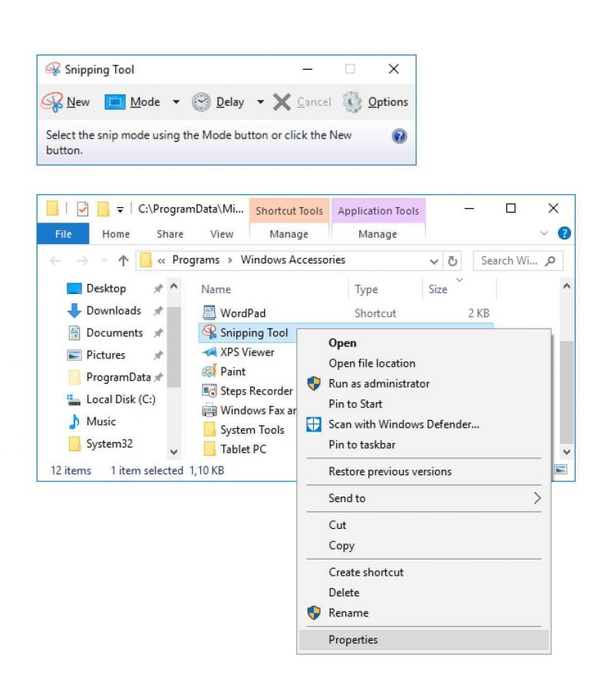Viewport: 614px width, 700px height.
Task: Select Run as administrator
Action: [424, 384]
